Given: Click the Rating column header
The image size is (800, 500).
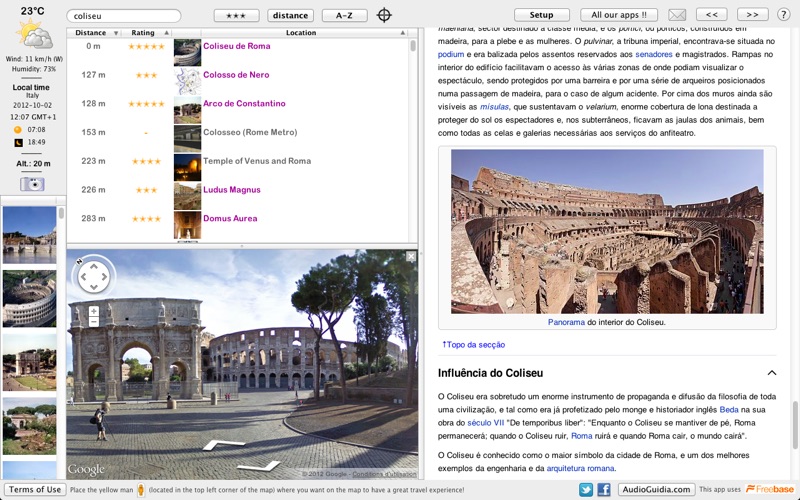Looking at the screenshot, I should (146, 33).
